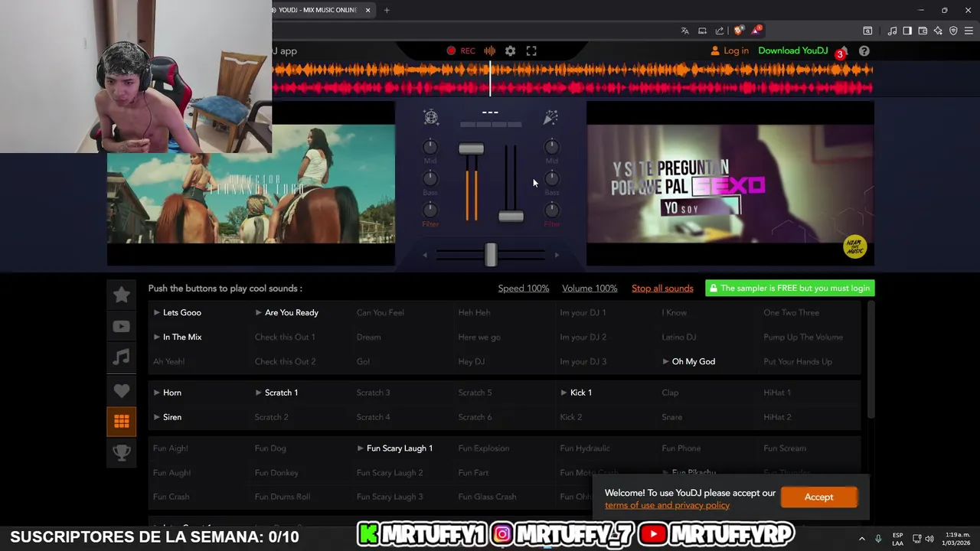Accept the YouDJ terms
980x551 pixels.
click(818, 497)
